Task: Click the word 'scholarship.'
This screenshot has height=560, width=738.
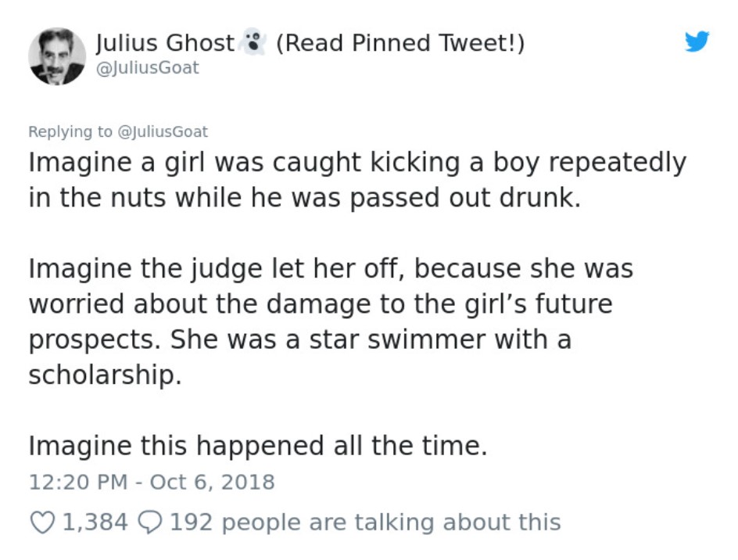Action: [105, 375]
